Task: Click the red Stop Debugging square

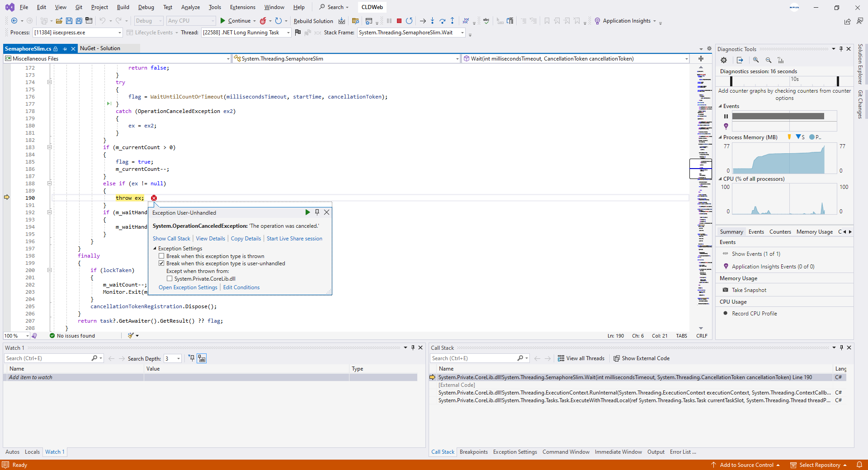Action: (x=399, y=21)
